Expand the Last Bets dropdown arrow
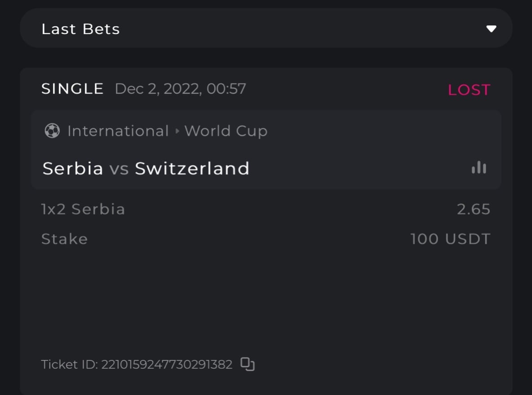The height and width of the screenshot is (395, 532). click(491, 29)
